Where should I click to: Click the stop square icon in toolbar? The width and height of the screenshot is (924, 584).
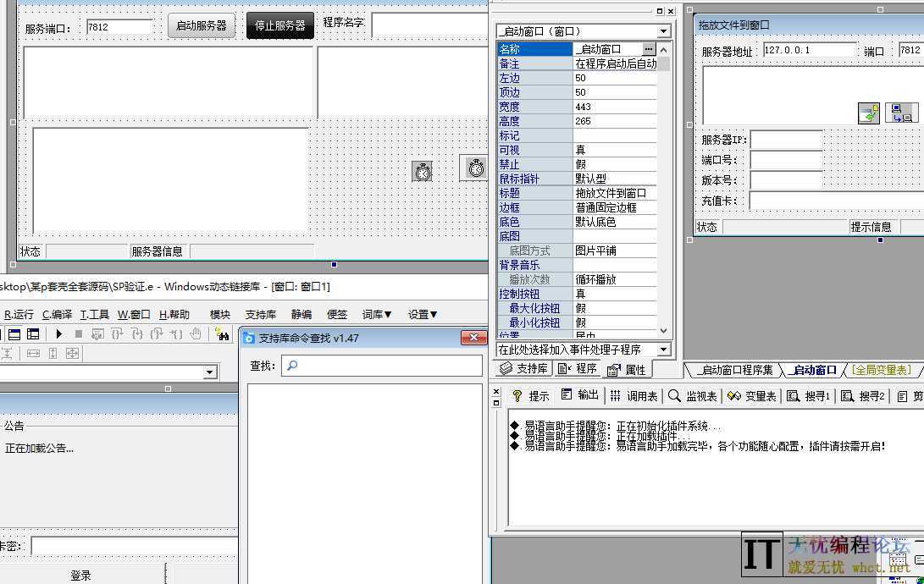(x=79, y=334)
